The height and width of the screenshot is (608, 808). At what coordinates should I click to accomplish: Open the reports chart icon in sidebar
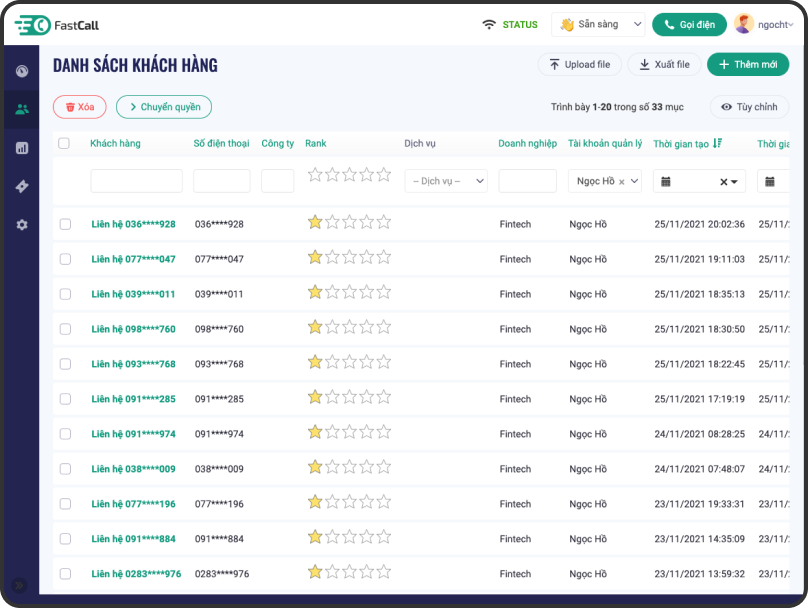[x=21, y=148]
